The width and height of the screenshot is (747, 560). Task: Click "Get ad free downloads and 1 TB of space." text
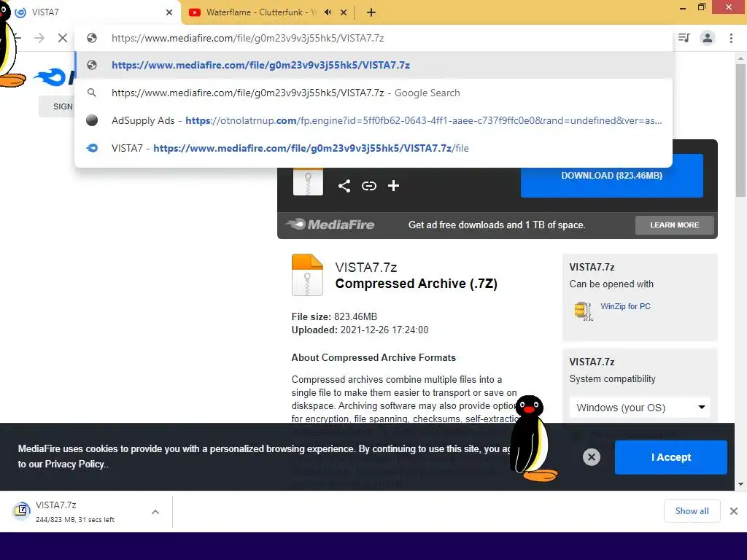pyautogui.click(x=496, y=225)
